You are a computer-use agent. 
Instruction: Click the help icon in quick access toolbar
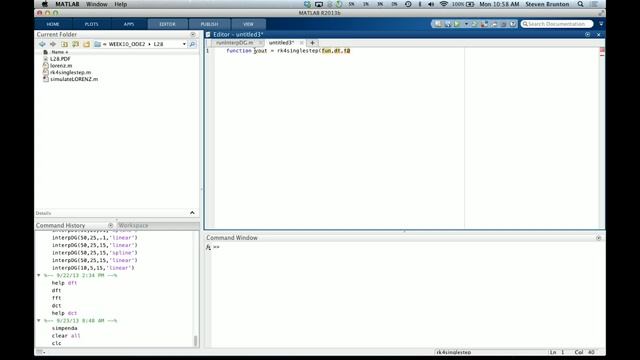click(513, 24)
